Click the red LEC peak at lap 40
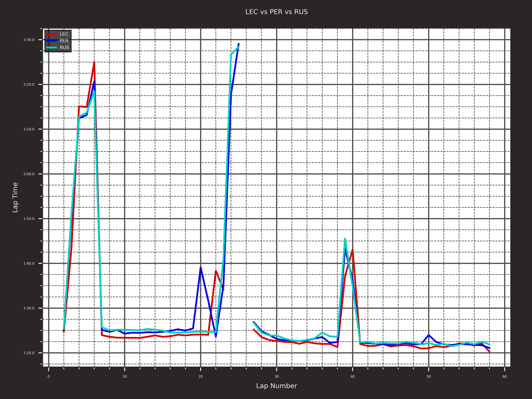The height and width of the screenshot is (399, 532). (x=353, y=250)
